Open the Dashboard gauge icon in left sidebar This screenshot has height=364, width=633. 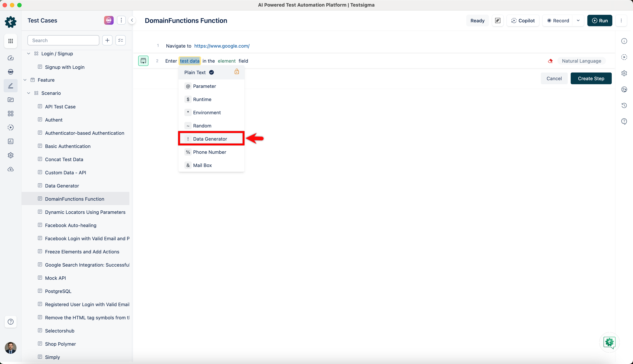[x=10, y=58]
